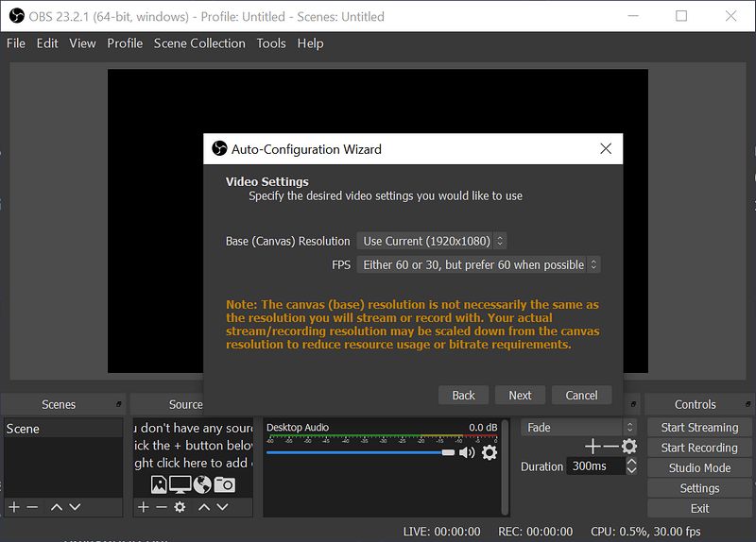Image resolution: width=756 pixels, height=542 pixels.
Task: Undock the Scene Transitions panel
Action: [x=633, y=404]
